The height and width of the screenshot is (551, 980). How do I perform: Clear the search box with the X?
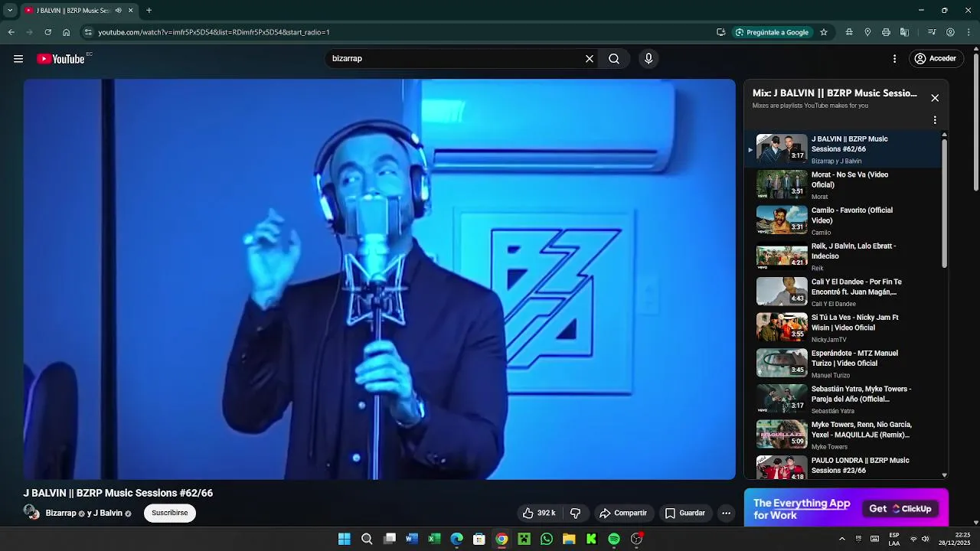click(x=590, y=59)
